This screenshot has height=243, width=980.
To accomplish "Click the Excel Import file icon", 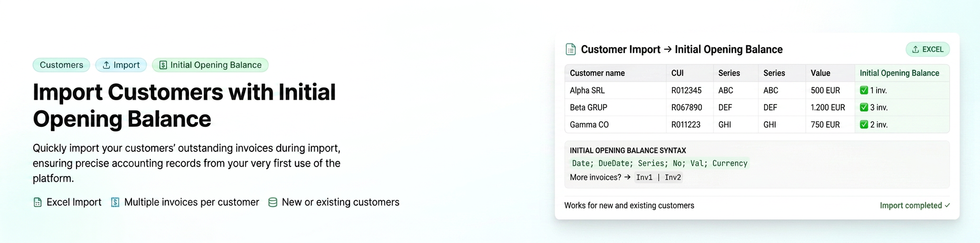I will tap(38, 202).
